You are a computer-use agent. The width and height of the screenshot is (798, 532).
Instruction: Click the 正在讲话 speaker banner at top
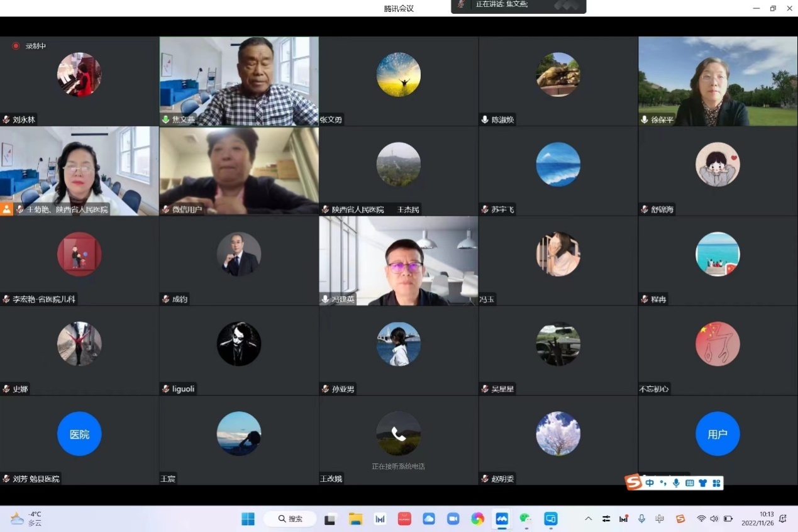coord(518,6)
